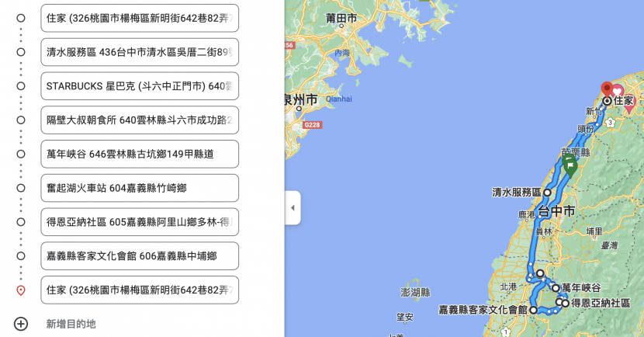Collapse the side panel with arrow button
Image resolution: width=644 pixels, height=337 pixels.
click(293, 208)
